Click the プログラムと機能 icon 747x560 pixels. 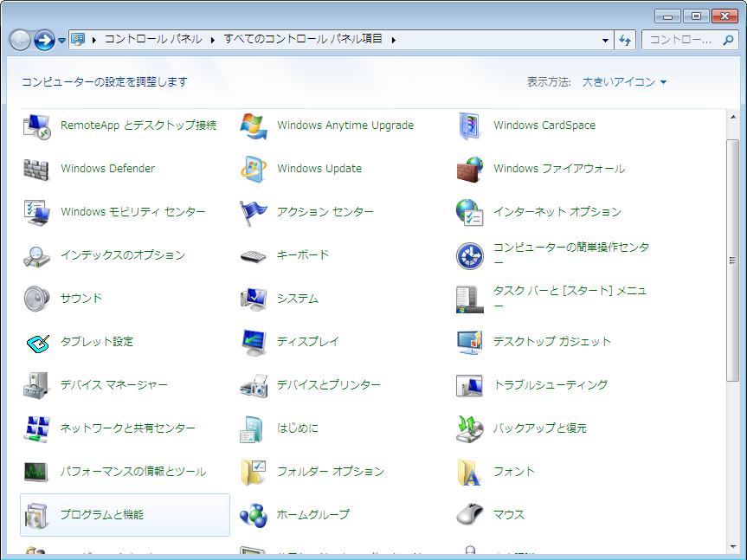[x=36, y=516]
